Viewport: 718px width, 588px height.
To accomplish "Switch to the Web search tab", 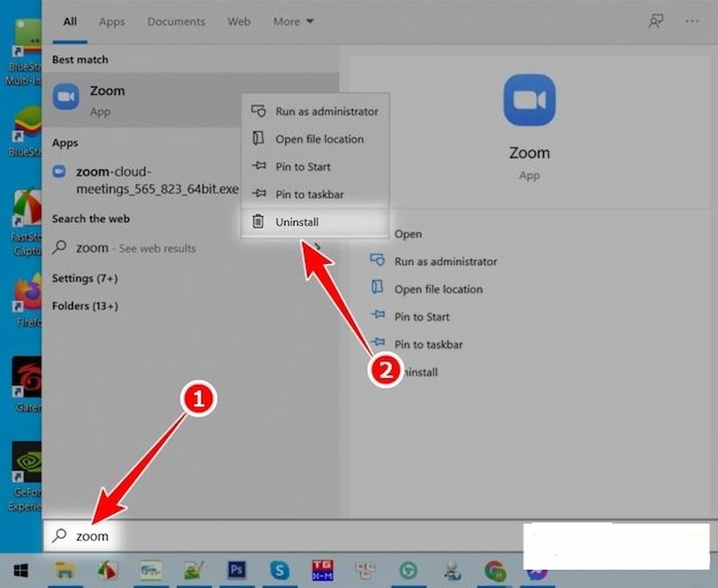I will coord(239,21).
